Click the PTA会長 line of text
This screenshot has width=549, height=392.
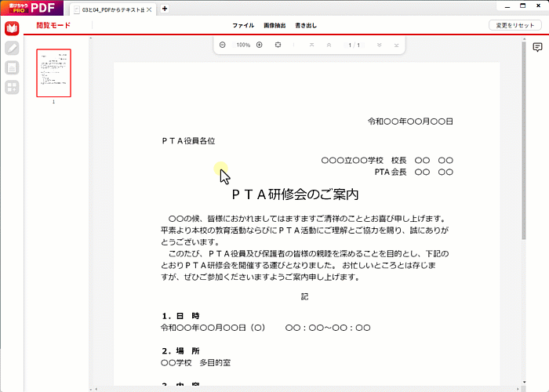coord(414,172)
